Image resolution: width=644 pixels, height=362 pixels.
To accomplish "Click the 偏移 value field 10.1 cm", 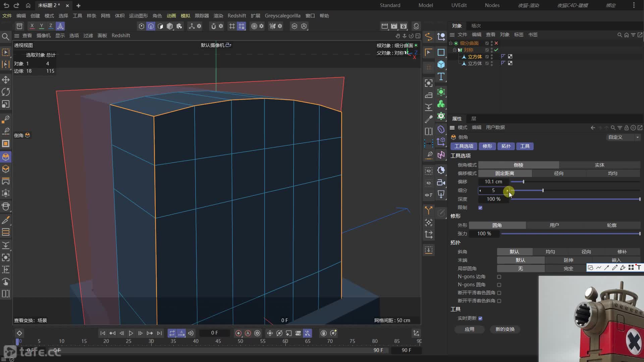I will (x=493, y=182).
